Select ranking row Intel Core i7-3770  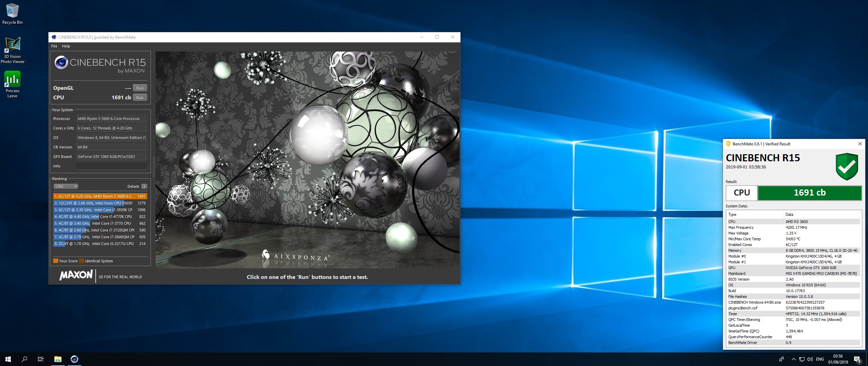coord(100,223)
